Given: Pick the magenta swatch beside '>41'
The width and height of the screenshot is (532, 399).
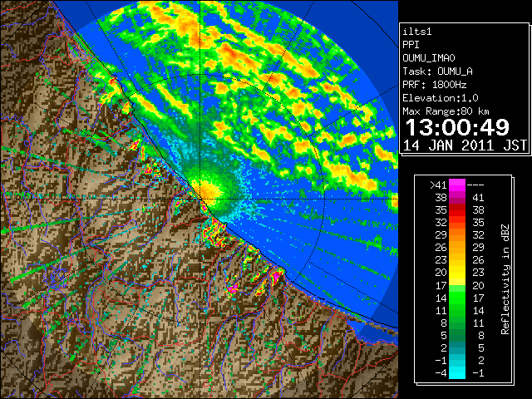Looking at the screenshot, I should click(x=457, y=185).
